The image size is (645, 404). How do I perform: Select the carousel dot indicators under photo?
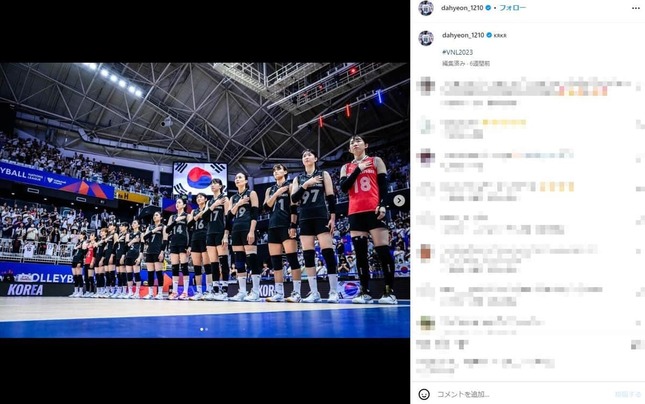204,329
